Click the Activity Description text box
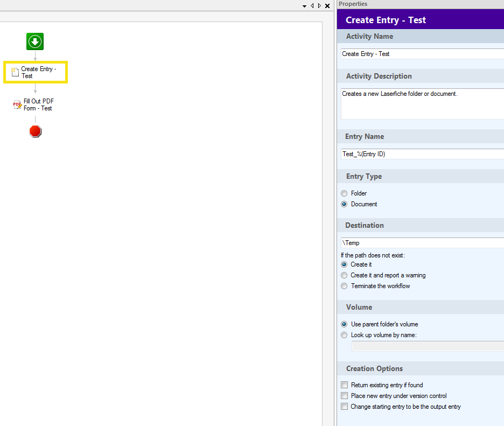This screenshot has width=504, height=426. pos(422,104)
